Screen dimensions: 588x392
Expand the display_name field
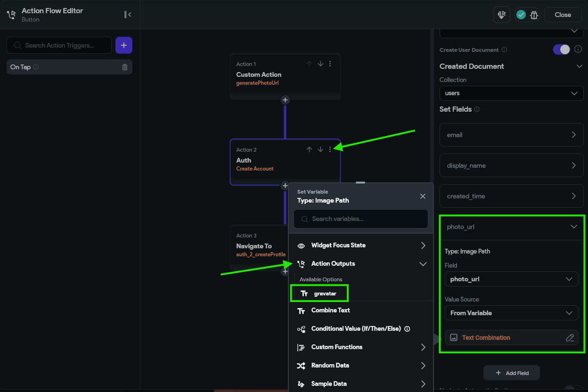[x=511, y=165]
